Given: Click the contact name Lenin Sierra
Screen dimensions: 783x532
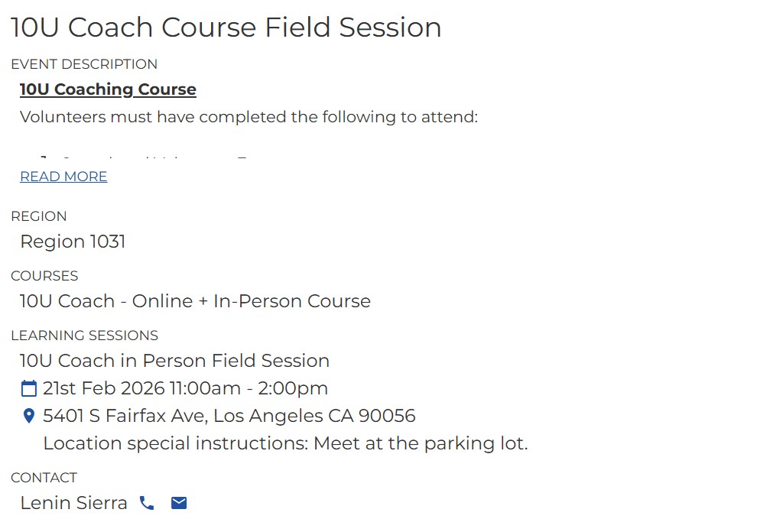Looking at the screenshot, I should (73, 503).
